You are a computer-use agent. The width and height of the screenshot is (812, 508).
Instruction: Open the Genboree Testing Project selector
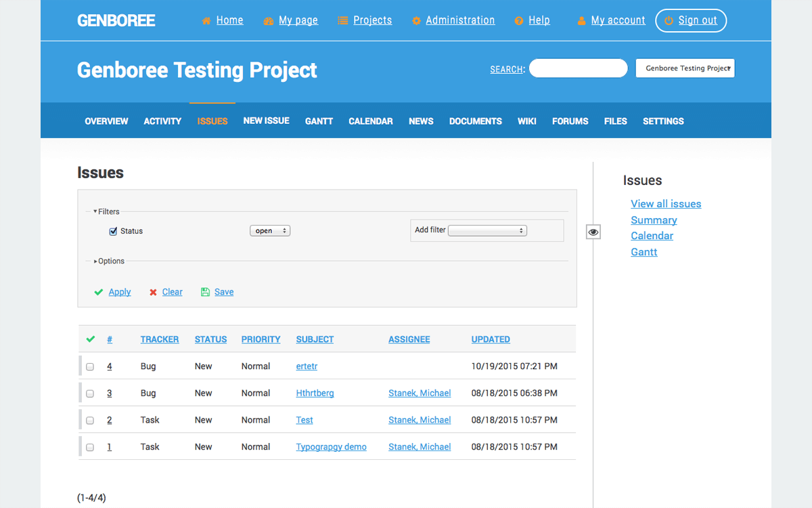[685, 68]
